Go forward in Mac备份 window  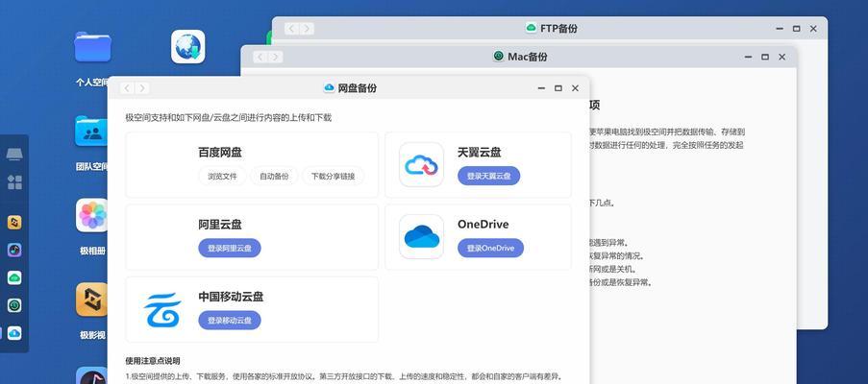(x=275, y=57)
